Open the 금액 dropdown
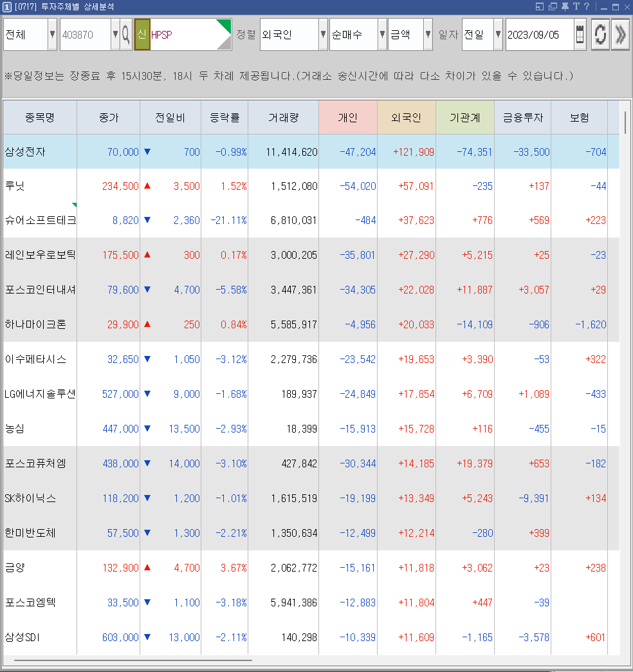This screenshot has width=633, height=672. [428, 34]
